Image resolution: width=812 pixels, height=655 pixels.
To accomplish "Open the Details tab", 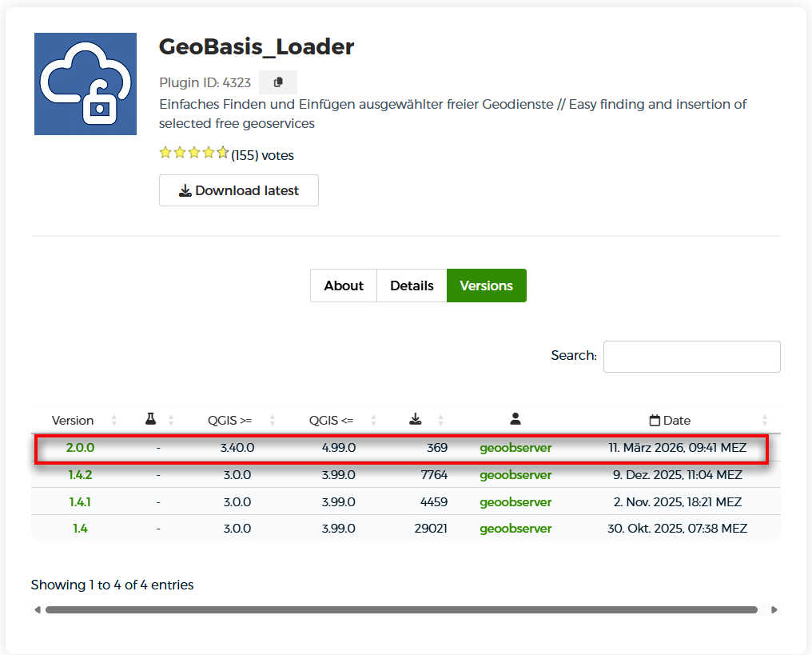I will 412,286.
